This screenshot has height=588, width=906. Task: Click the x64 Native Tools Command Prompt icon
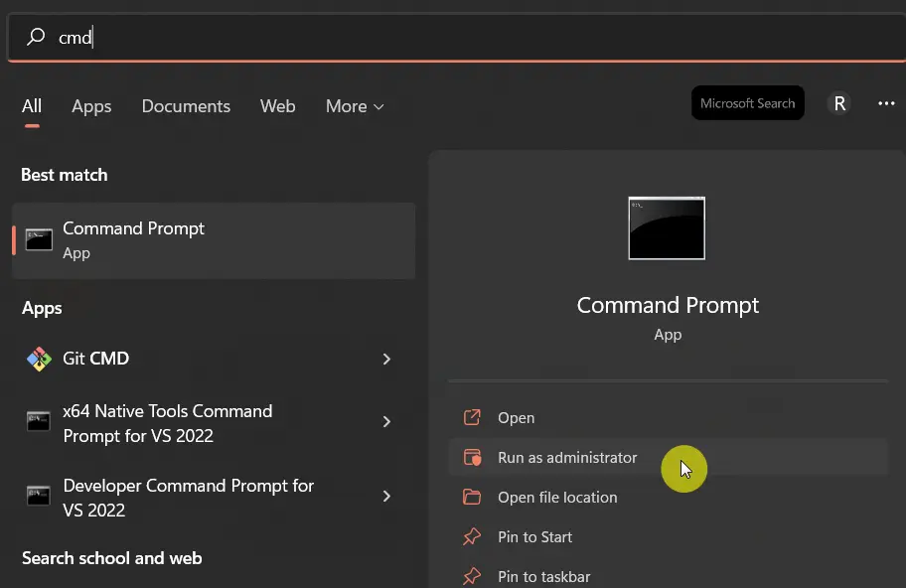tap(39, 421)
